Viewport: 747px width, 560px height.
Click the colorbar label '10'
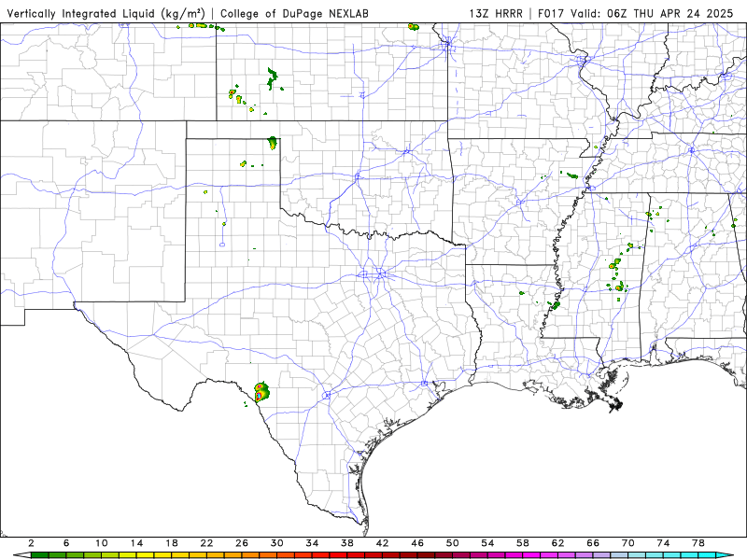coord(102,543)
